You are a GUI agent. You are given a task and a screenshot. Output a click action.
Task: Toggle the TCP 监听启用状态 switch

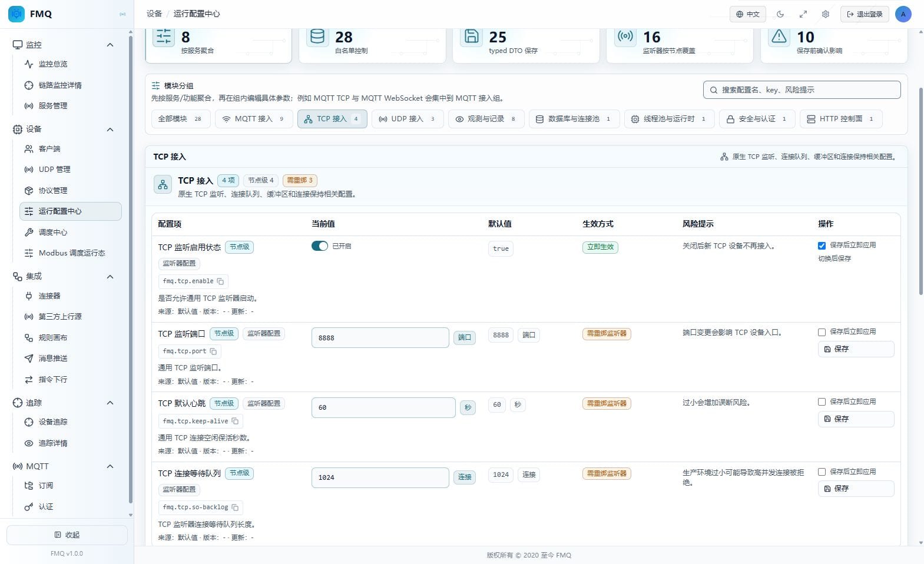coord(320,246)
